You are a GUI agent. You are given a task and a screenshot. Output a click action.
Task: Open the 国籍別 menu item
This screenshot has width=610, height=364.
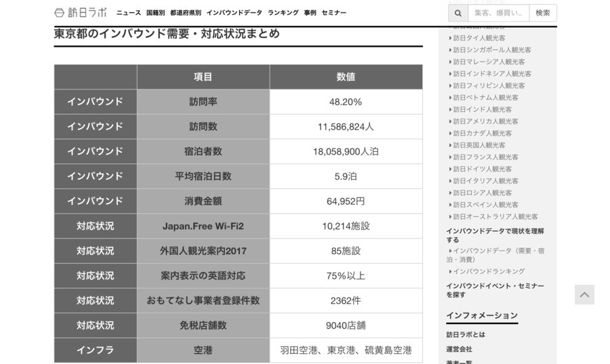[x=155, y=13]
